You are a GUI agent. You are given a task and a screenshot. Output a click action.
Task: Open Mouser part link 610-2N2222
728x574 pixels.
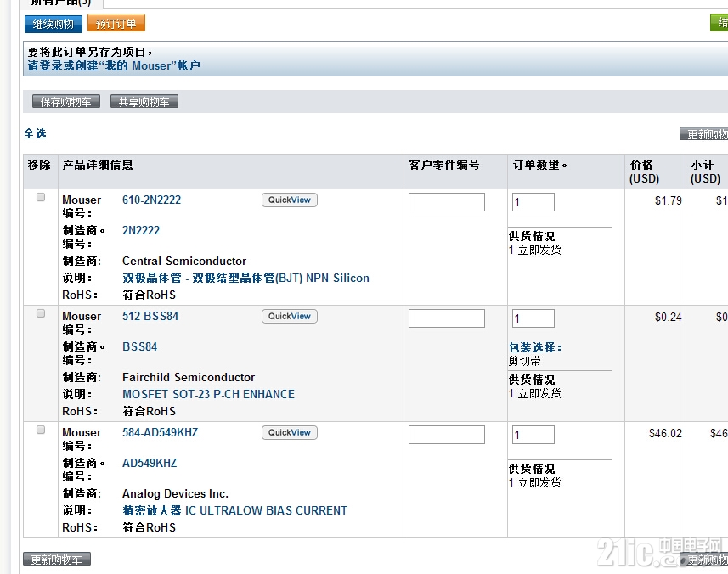[151, 200]
